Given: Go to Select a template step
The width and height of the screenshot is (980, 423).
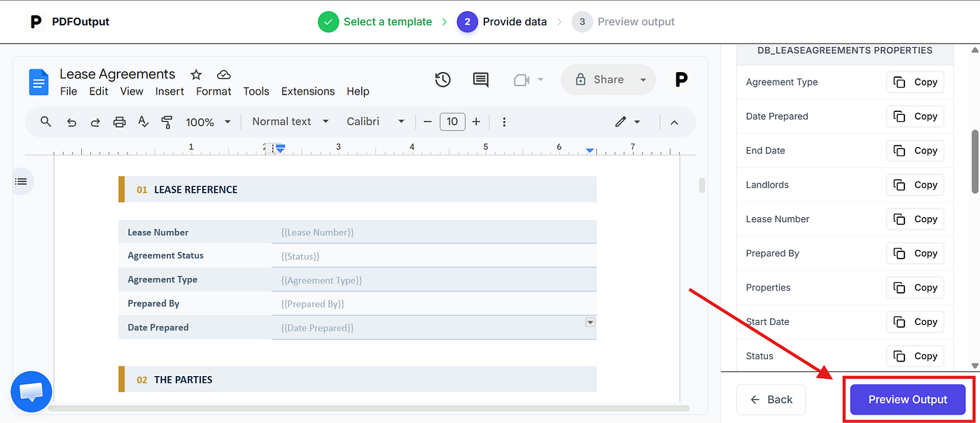Looking at the screenshot, I should coord(375,22).
